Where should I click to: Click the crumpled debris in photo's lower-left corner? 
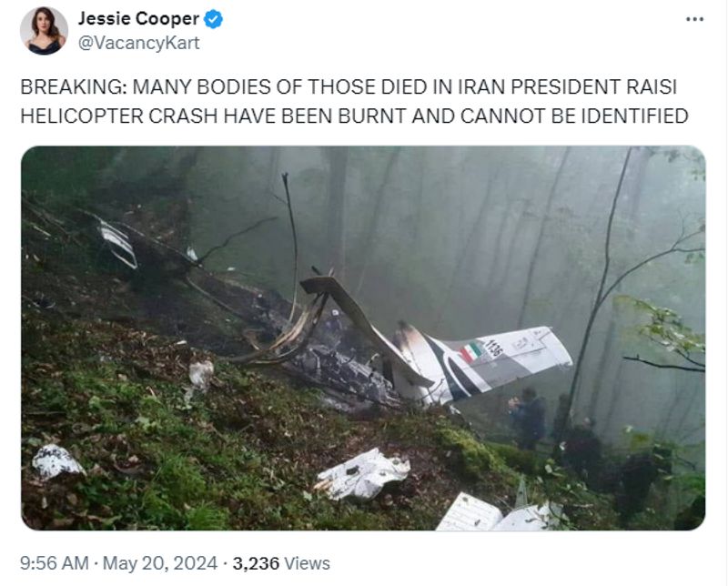point(57,460)
